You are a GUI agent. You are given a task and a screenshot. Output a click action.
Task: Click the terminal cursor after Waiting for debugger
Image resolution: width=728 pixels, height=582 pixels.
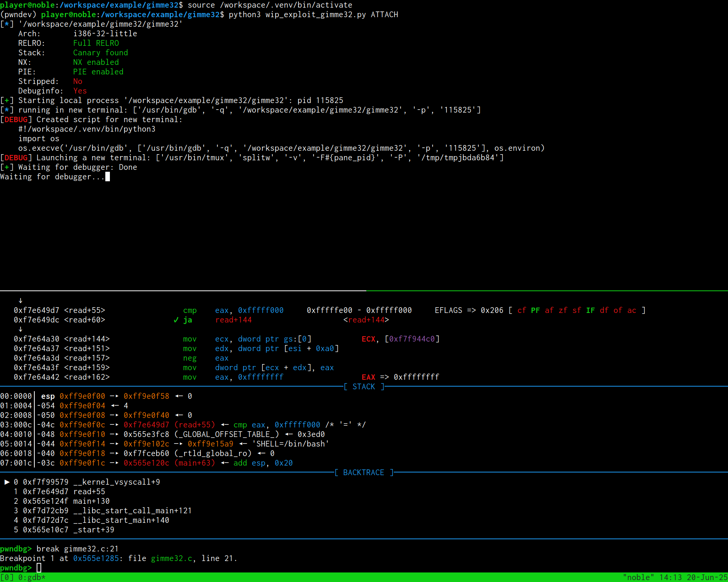108,177
